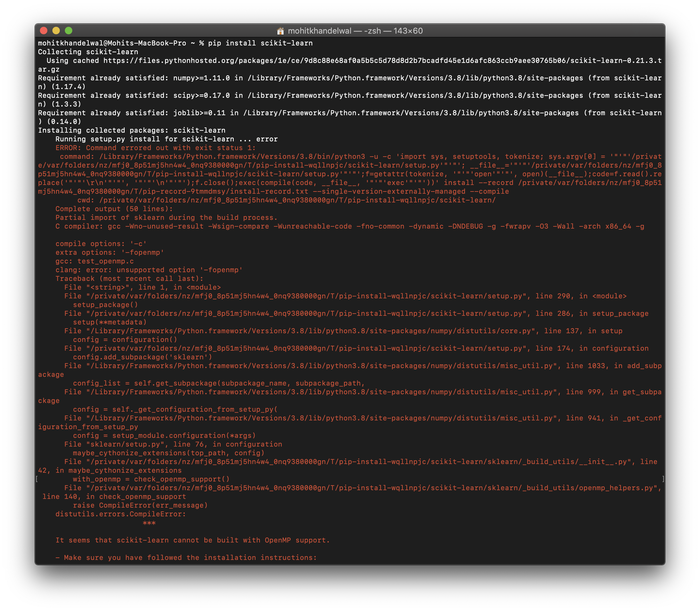Click the 'numpy>=1.11.0' requirement text
Screen dimensions: 700x611
point(201,78)
